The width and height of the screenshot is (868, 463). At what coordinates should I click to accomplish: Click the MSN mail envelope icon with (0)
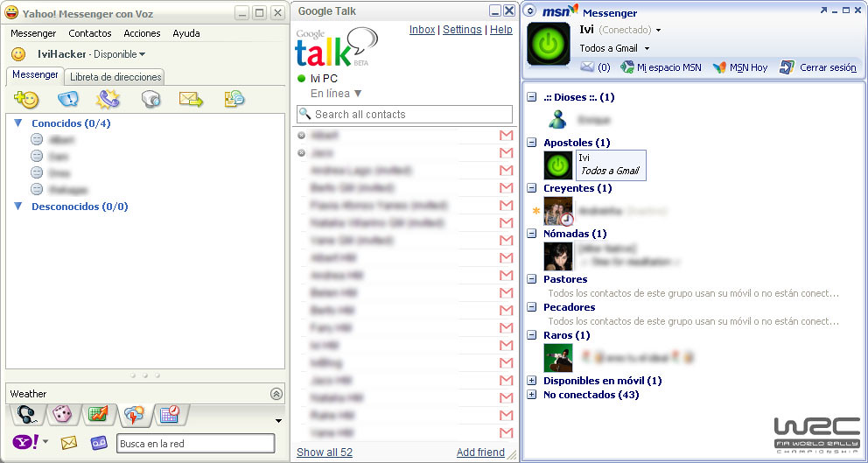(587, 67)
